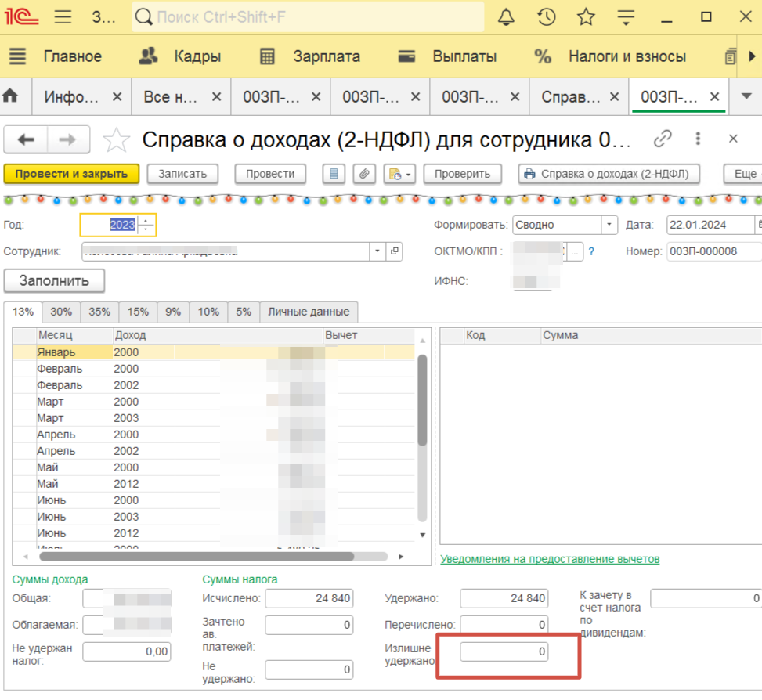Screen dimensions: 762x700
Task: Open the three-dot more options menu
Action: point(698,139)
